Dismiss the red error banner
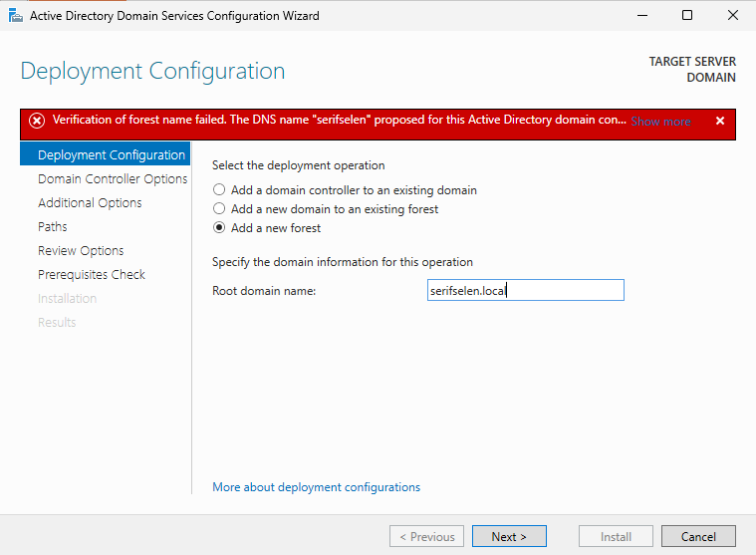Image resolution: width=756 pixels, height=555 pixels. pos(719,121)
